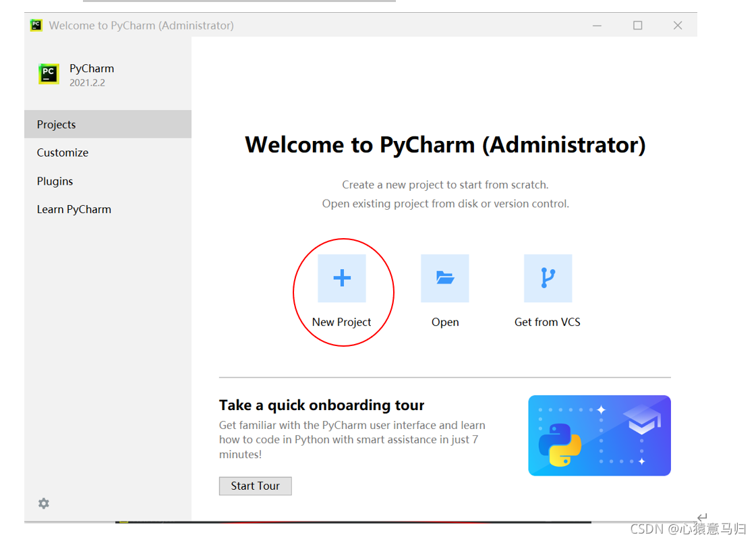This screenshot has width=756, height=541.
Task: Open the settings gear in the sidebar
Action: click(x=44, y=503)
